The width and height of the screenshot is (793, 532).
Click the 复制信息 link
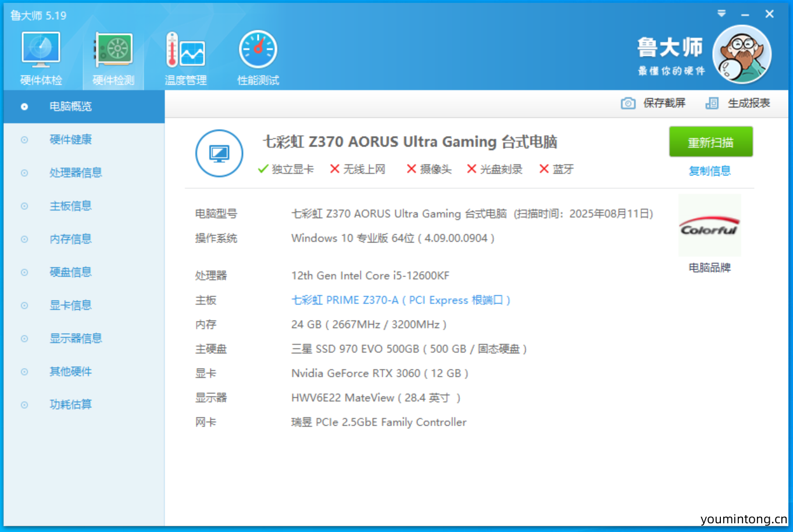[x=709, y=171]
